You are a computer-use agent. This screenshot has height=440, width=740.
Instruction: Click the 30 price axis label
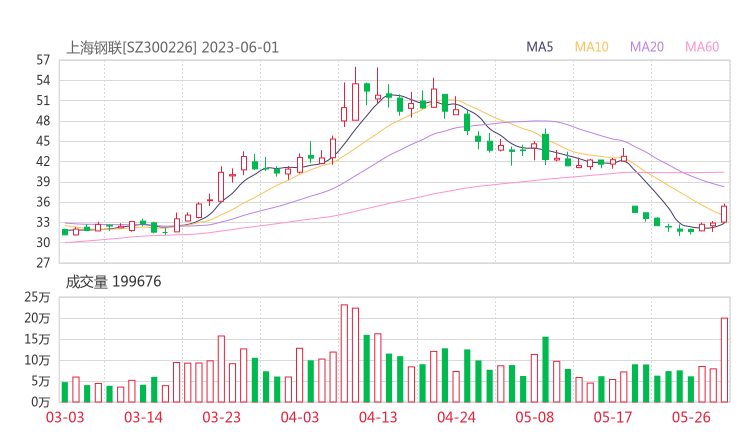click(x=43, y=242)
